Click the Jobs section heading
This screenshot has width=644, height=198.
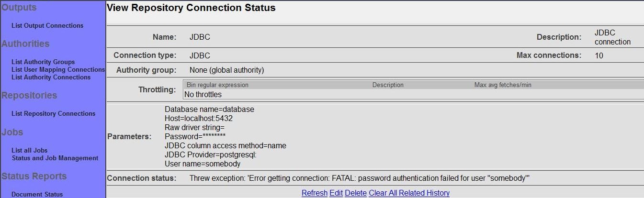pos(12,132)
